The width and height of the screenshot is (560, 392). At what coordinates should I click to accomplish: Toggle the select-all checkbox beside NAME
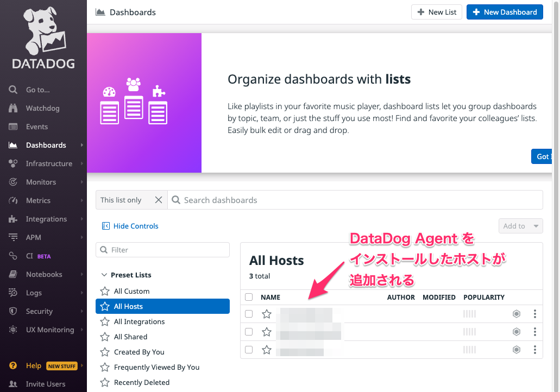[x=249, y=297]
